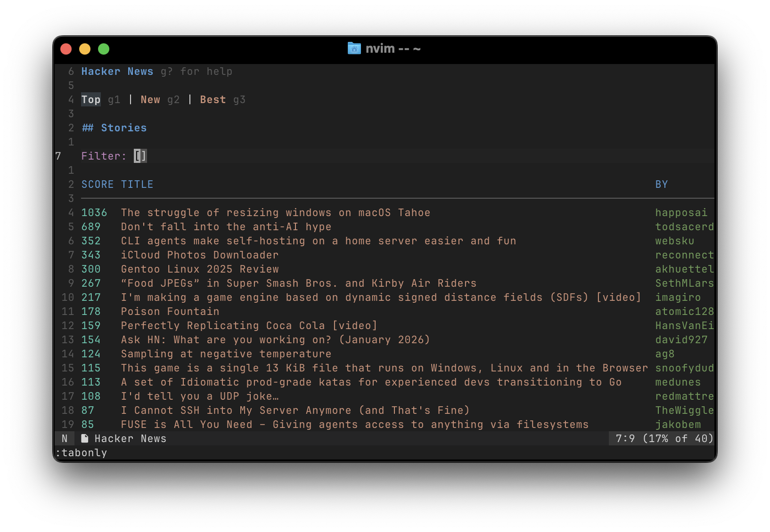Click the Hacker News buffer name in statusline
770x532 pixels.
tap(131, 438)
